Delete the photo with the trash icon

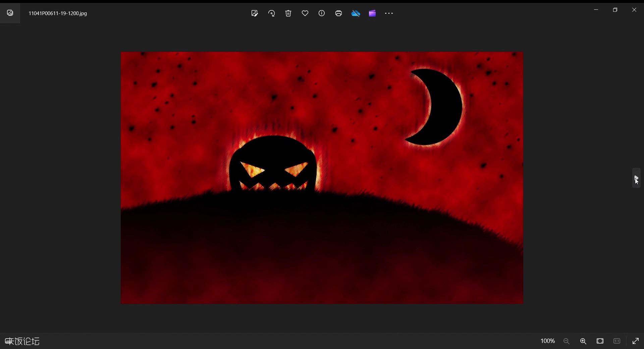pos(288,13)
